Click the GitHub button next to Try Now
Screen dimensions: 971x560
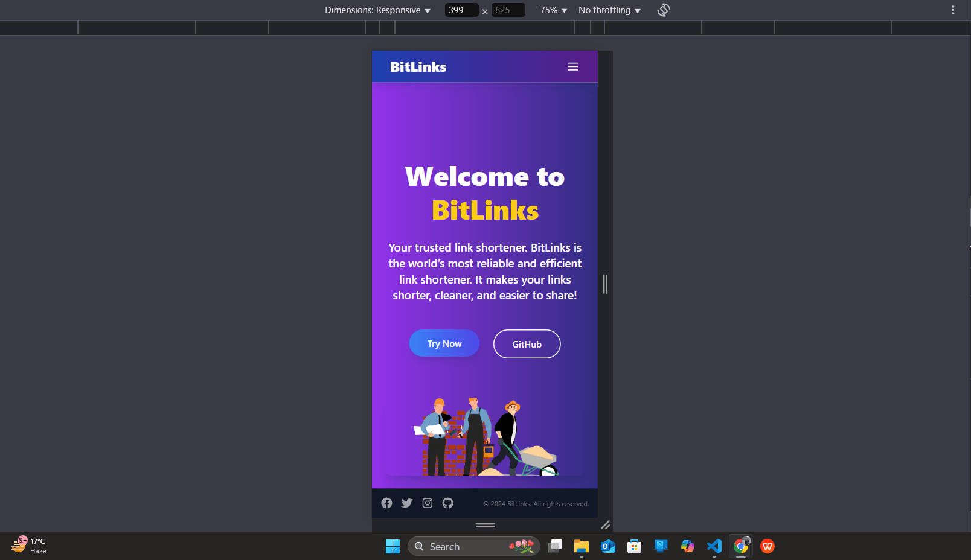[x=526, y=343]
